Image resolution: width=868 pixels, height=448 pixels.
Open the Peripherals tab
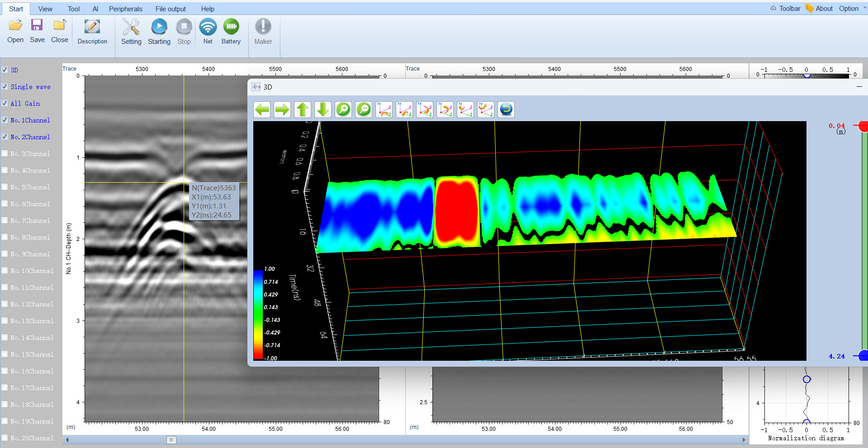pos(126,9)
